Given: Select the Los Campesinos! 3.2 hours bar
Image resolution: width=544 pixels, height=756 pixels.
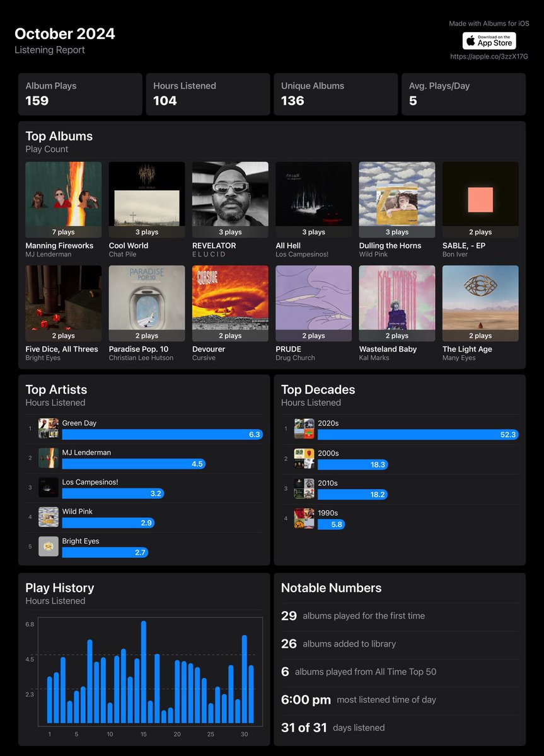Looking at the screenshot, I should (x=113, y=494).
